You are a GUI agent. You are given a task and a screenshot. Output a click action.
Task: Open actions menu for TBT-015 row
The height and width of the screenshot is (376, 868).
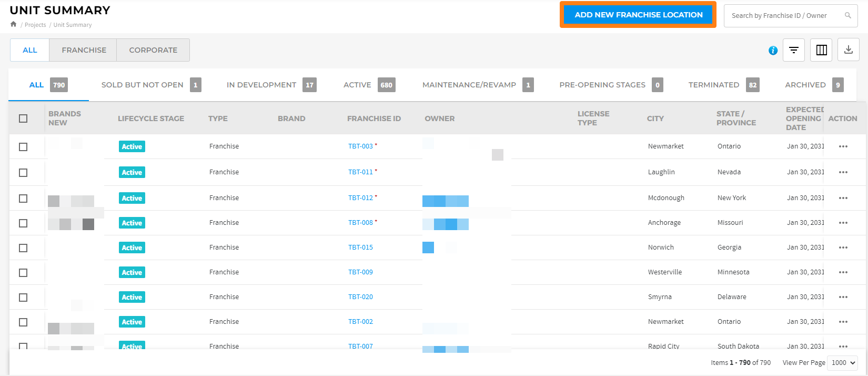click(x=843, y=248)
